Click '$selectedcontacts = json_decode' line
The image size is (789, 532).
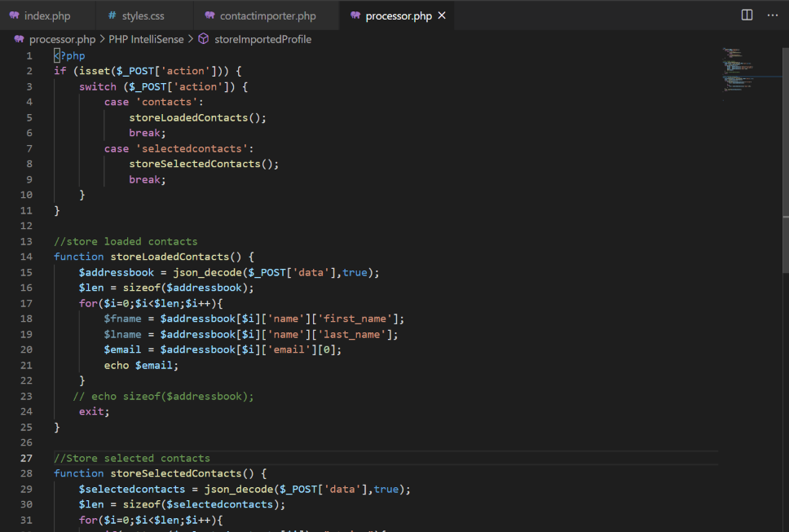tap(245, 490)
